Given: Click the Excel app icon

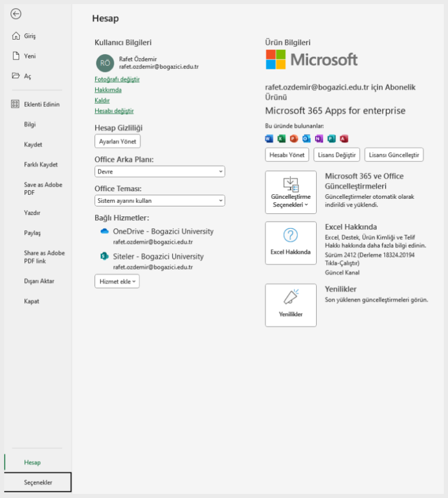Looking at the screenshot, I should (x=282, y=138).
